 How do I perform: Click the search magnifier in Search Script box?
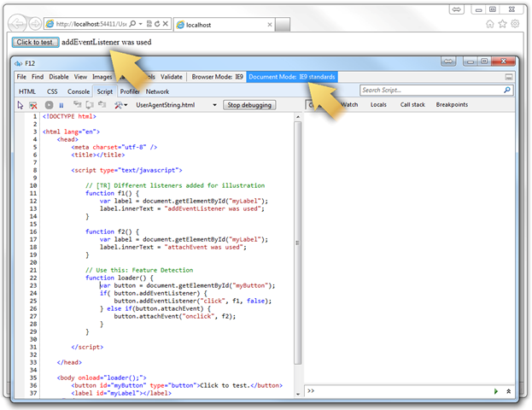click(507, 90)
